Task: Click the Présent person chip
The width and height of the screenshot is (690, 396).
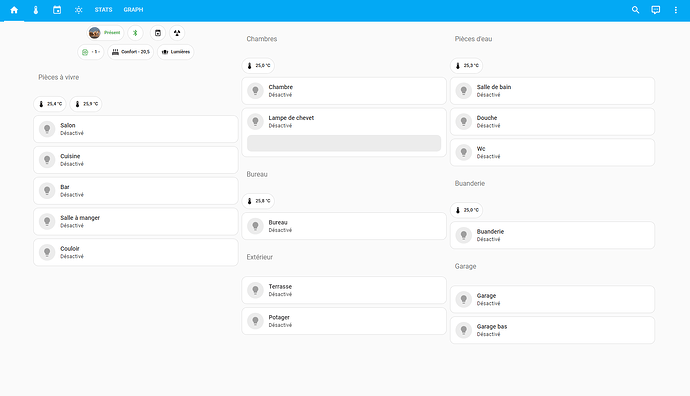Action: (105, 33)
